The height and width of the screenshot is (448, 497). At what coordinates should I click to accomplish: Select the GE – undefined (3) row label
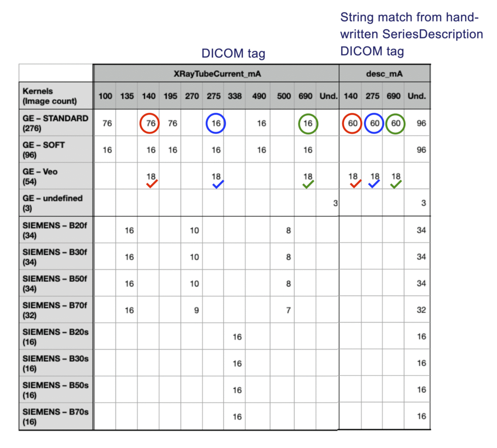click(56, 203)
